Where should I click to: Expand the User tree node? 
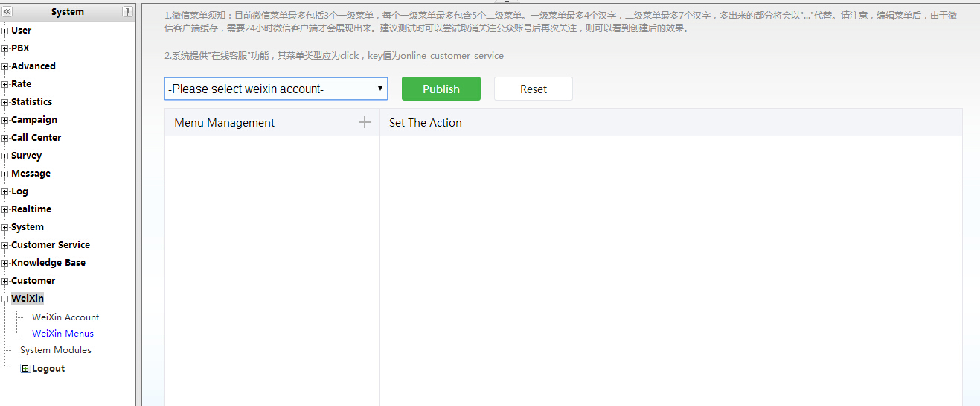coord(5,31)
